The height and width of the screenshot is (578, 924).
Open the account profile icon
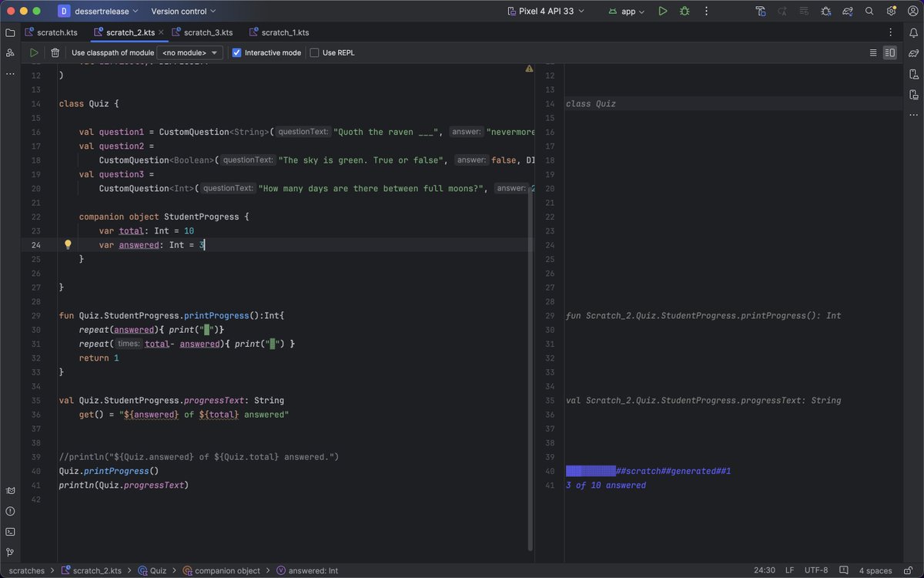[912, 12]
